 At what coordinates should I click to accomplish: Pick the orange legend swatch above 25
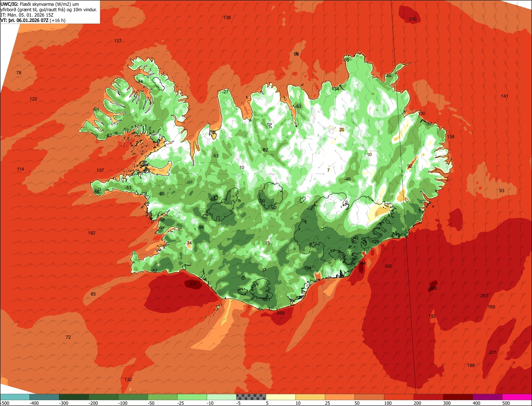click(x=340, y=397)
